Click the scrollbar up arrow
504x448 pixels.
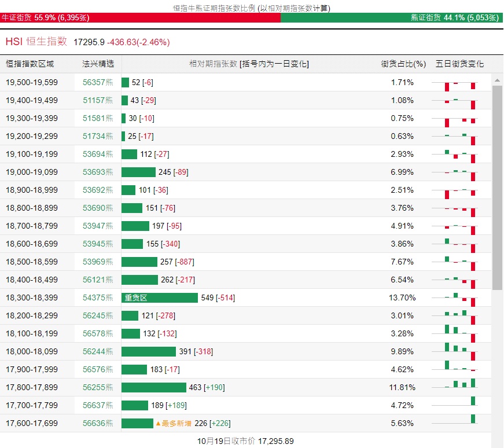tap(497, 79)
